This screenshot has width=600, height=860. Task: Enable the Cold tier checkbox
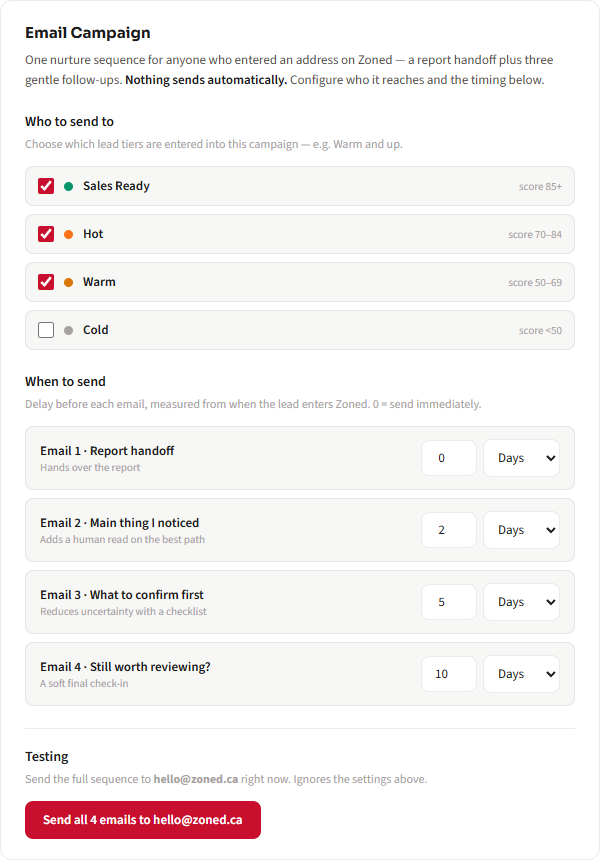(x=46, y=330)
